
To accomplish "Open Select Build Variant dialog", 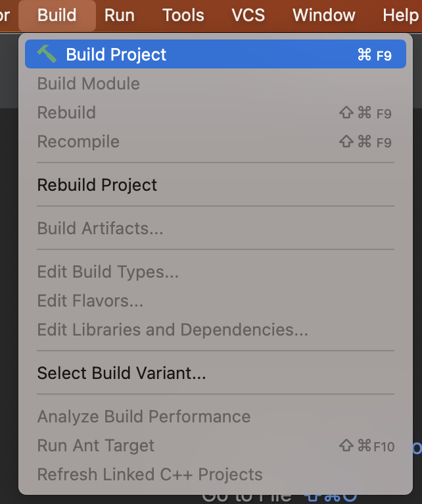I will click(122, 374).
